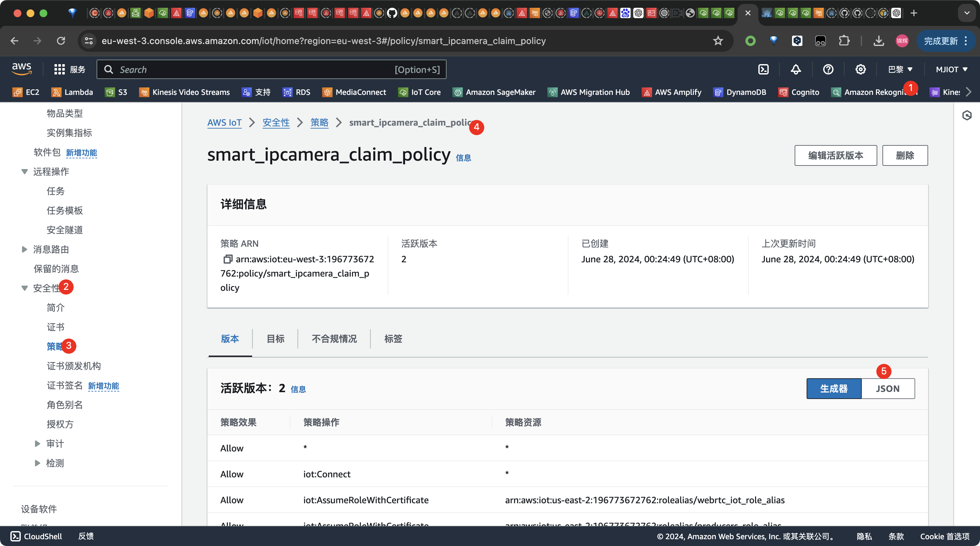Open the RDS shortcut in favorites bar
This screenshot has height=546, width=980.
click(x=296, y=92)
